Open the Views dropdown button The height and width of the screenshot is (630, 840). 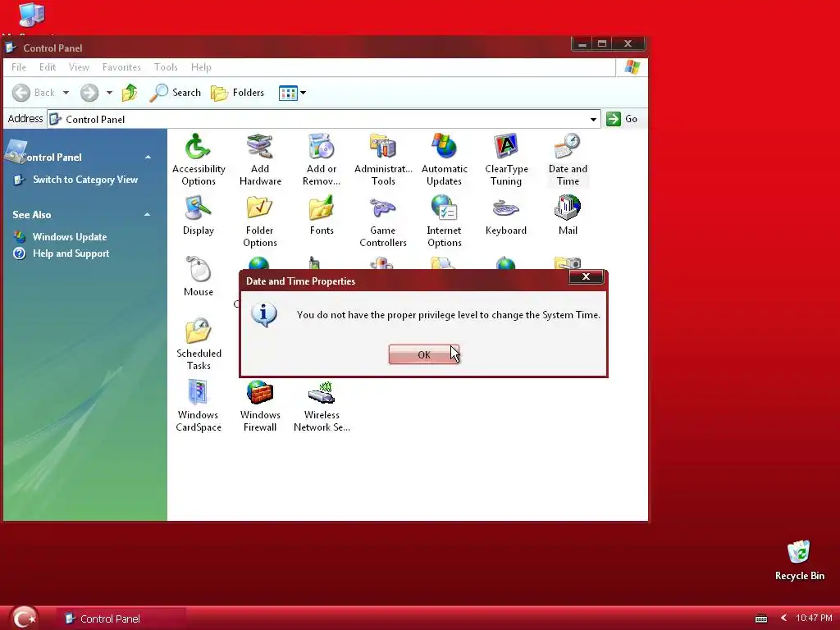point(293,93)
